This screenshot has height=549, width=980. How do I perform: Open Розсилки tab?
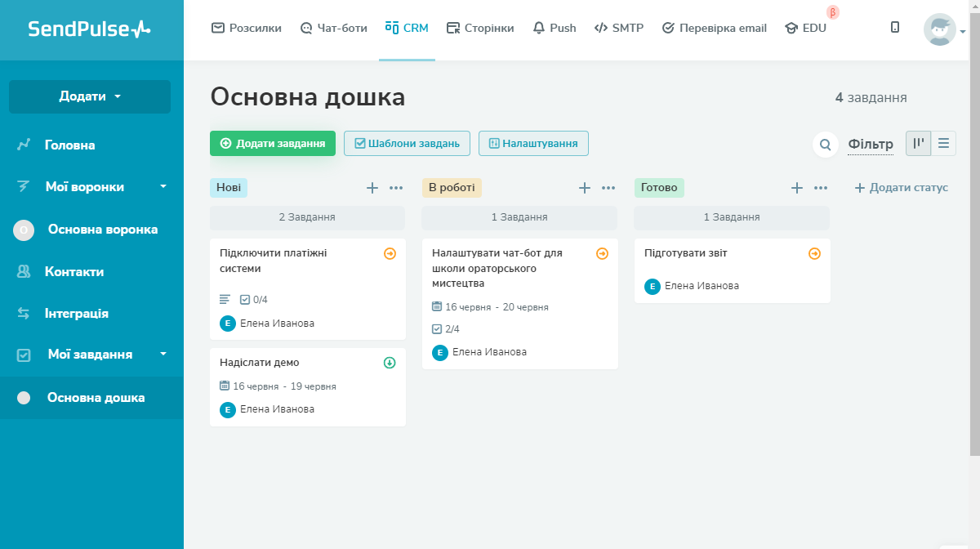[247, 28]
